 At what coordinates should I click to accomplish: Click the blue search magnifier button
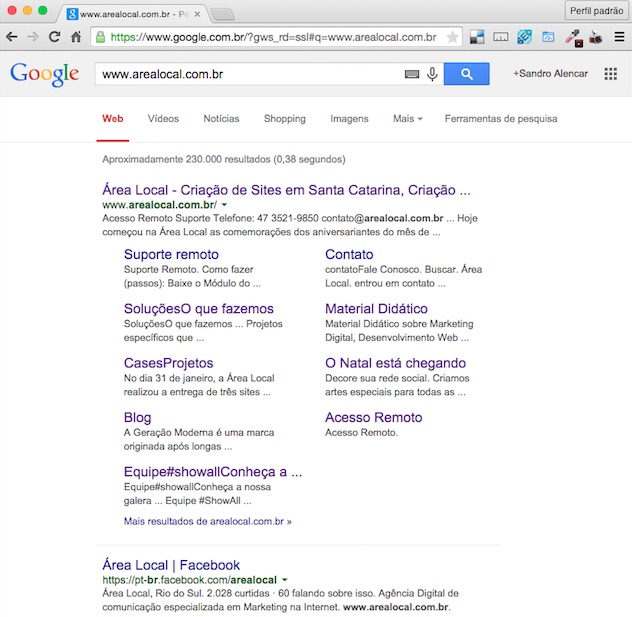[466, 74]
